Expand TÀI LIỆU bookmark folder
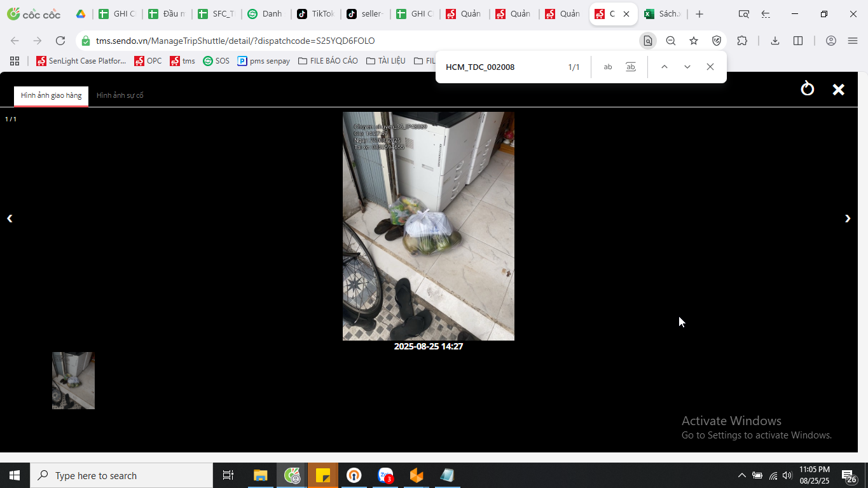868x488 pixels. click(x=386, y=61)
